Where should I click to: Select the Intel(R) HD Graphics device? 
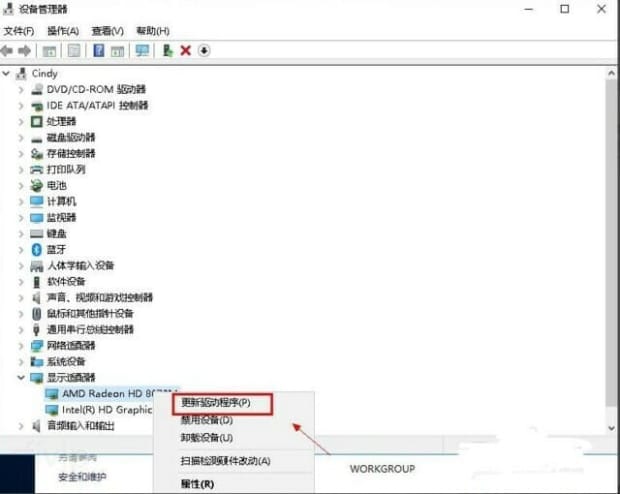click(x=105, y=409)
